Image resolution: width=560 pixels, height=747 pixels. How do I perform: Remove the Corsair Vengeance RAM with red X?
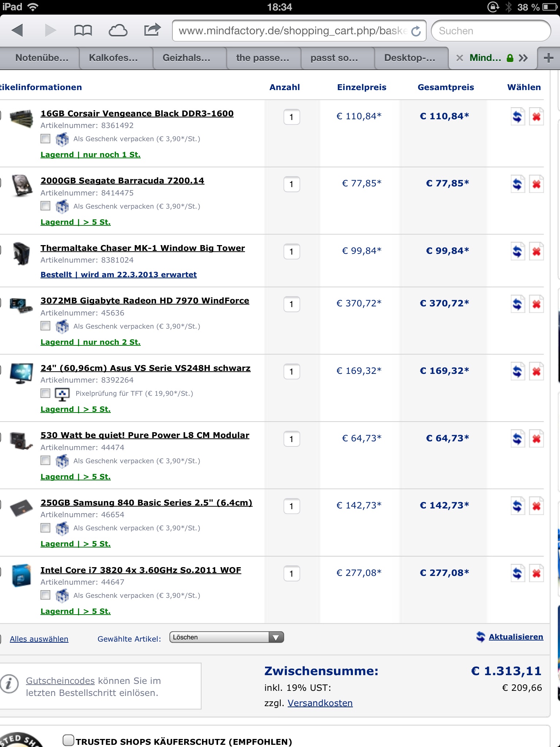pyautogui.click(x=536, y=117)
